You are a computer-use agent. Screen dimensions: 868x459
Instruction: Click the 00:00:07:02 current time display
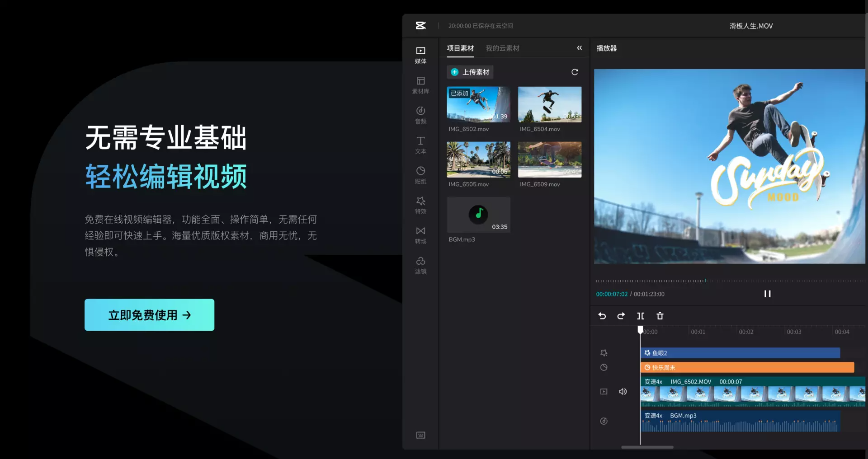[x=612, y=294]
